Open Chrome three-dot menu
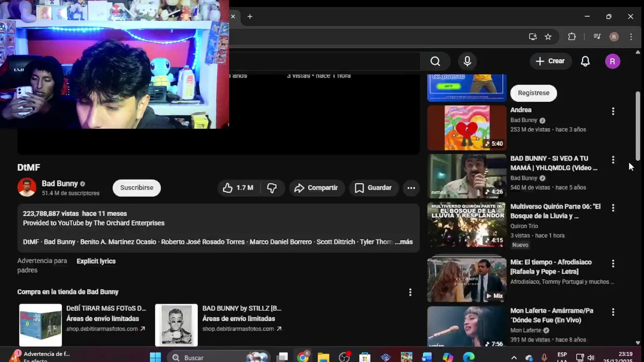 click(x=631, y=37)
